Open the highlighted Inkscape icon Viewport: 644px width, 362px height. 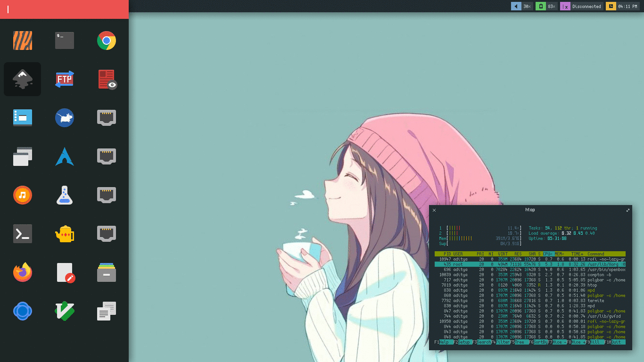point(22,79)
